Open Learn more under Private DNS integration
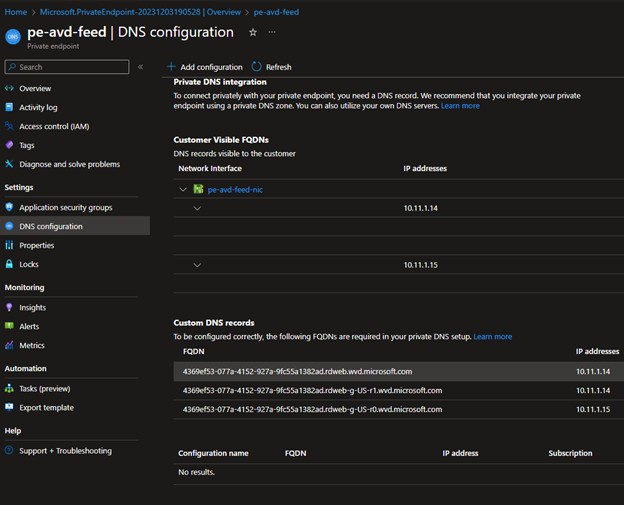This screenshot has height=505, width=624. tap(460, 106)
